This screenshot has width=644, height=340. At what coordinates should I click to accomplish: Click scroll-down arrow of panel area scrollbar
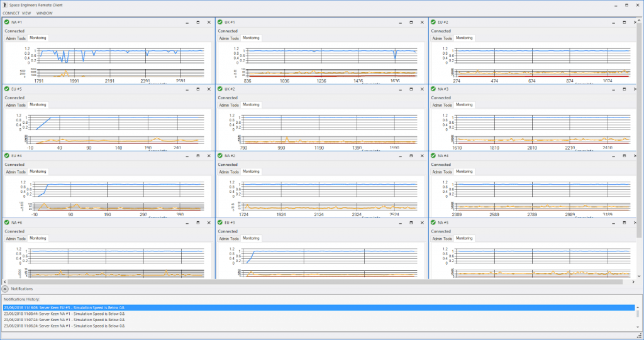[x=639, y=277]
